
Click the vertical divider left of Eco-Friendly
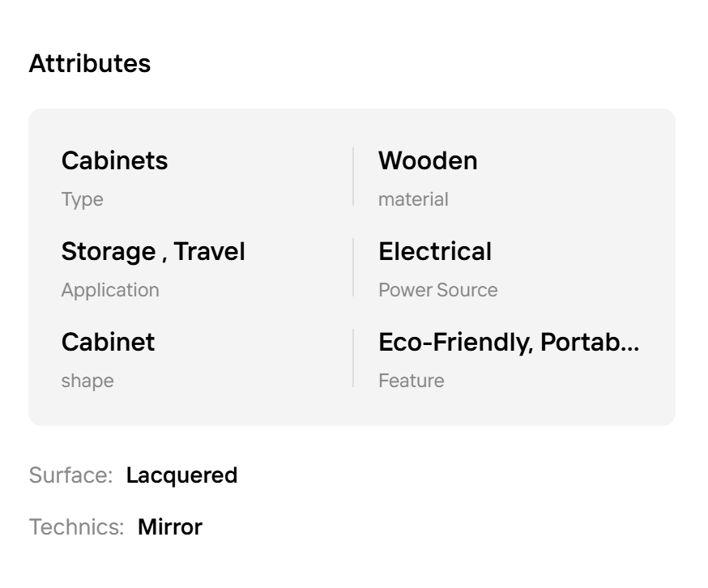(353, 358)
